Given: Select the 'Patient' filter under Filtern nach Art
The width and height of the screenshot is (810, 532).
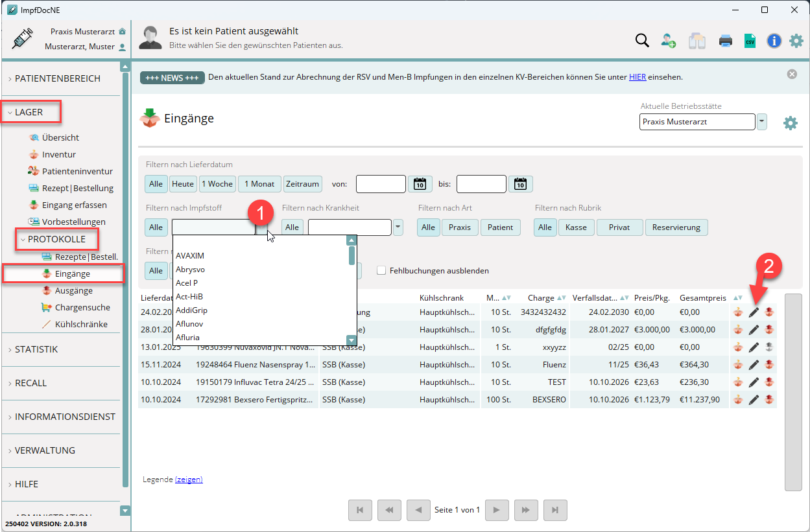Looking at the screenshot, I should 500,227.
